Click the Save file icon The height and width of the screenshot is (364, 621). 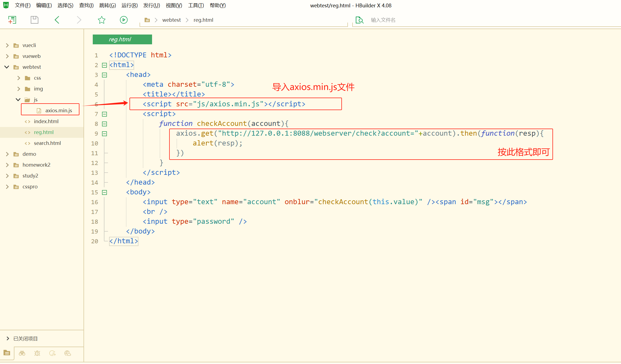tap(34, 20)
